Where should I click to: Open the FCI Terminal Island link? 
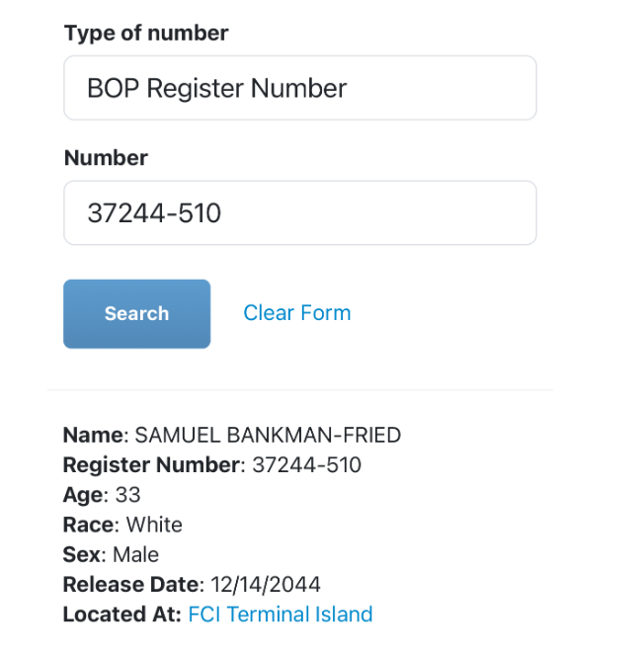click(x=281, y=614)
